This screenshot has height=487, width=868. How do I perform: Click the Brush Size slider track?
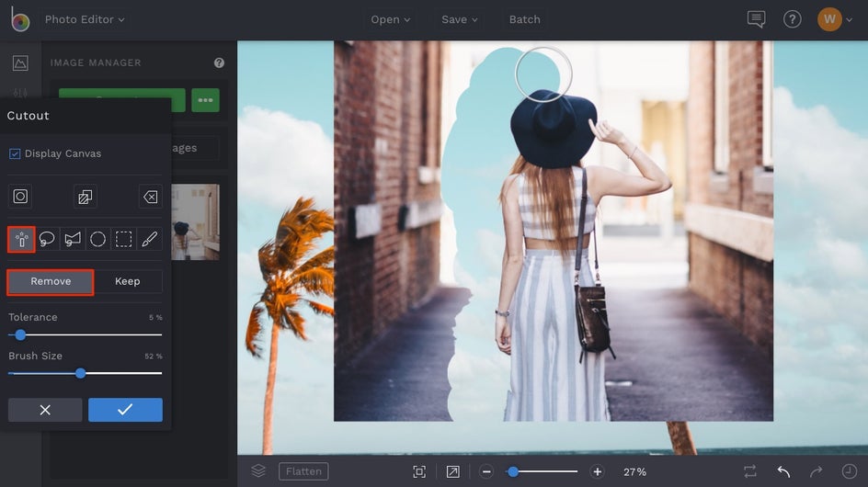pyautogui.click(x=120, y=373)
